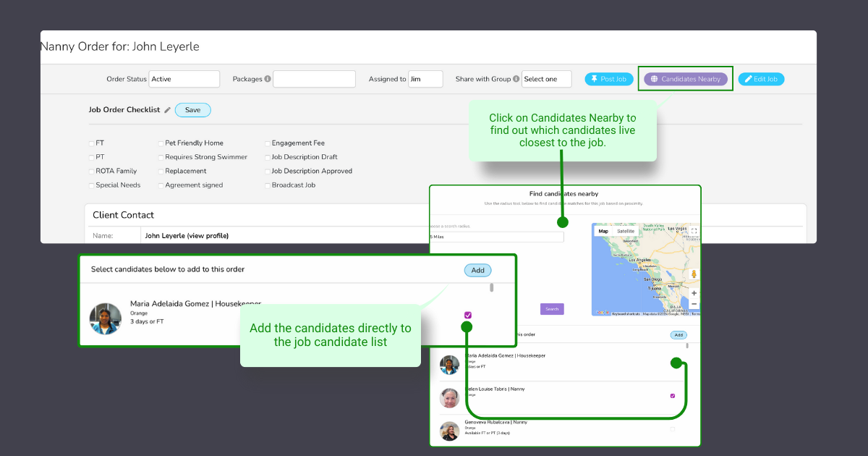Click the Packages info icon
The height and width of the screenshot is (456, 868).
click(x=268, y=79)
